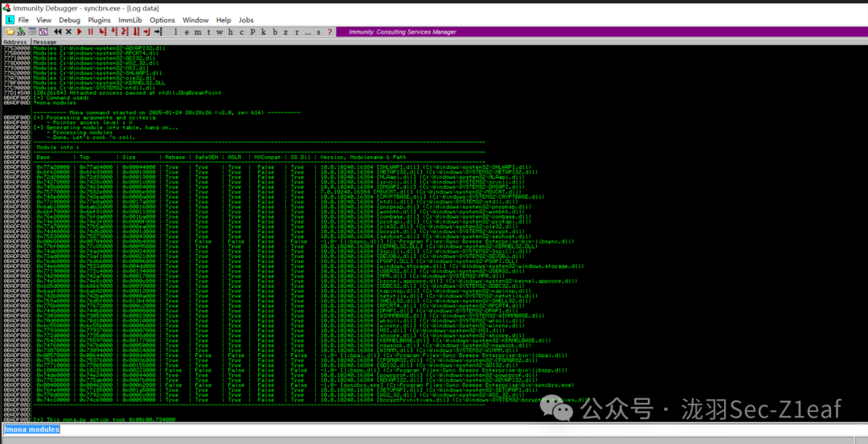Viewport: 868px width, 444px height.
Task: Click the red question mark help icon
Action: [x=330, y=32]
